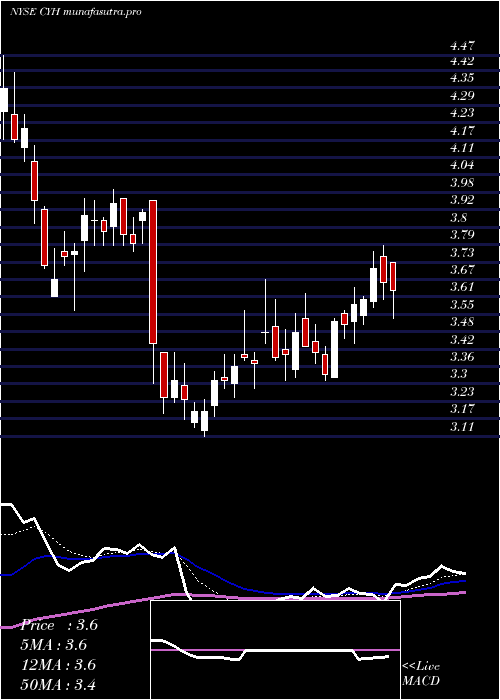Pick the 4.04 price axis label
The height and width of the screenshot is (700, 500).
click(462, 166)
